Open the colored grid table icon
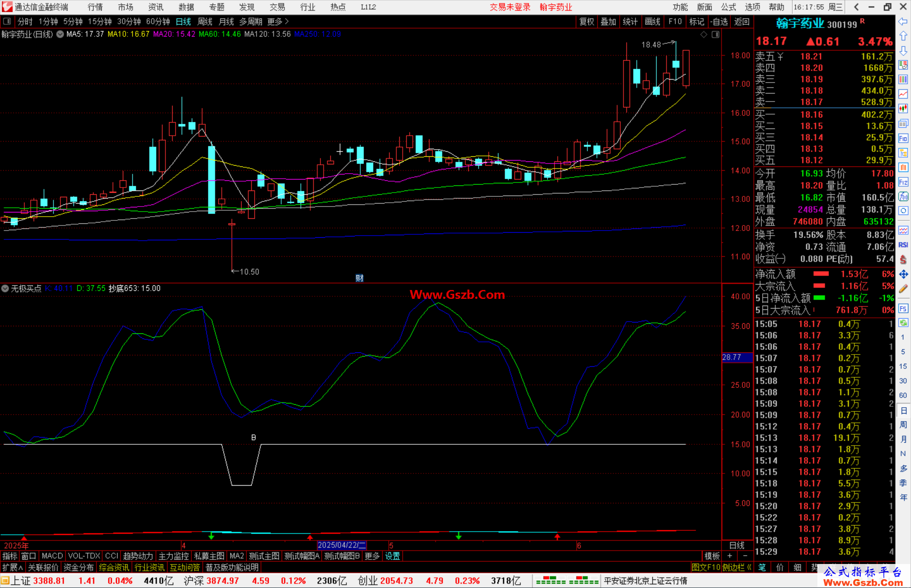The image size is (911, 588). coord(903,80)
